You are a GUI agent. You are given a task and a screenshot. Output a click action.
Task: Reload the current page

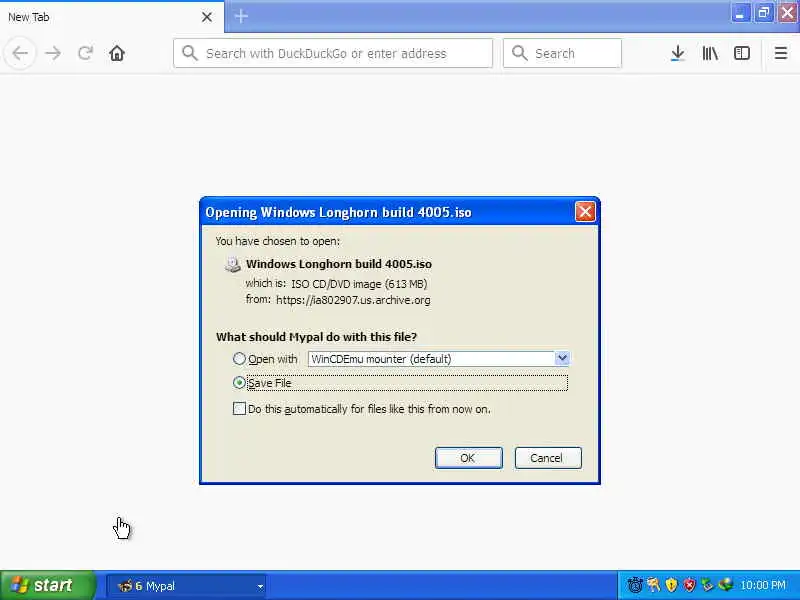coord(85,53)
